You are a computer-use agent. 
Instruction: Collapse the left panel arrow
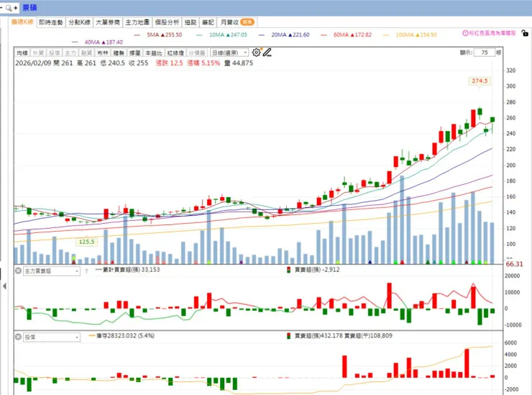[x=4, y=286]
